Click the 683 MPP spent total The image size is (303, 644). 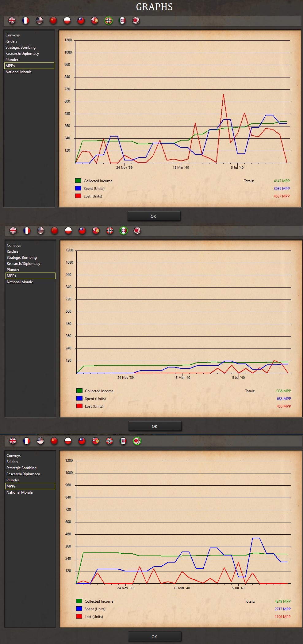[284, 399]
